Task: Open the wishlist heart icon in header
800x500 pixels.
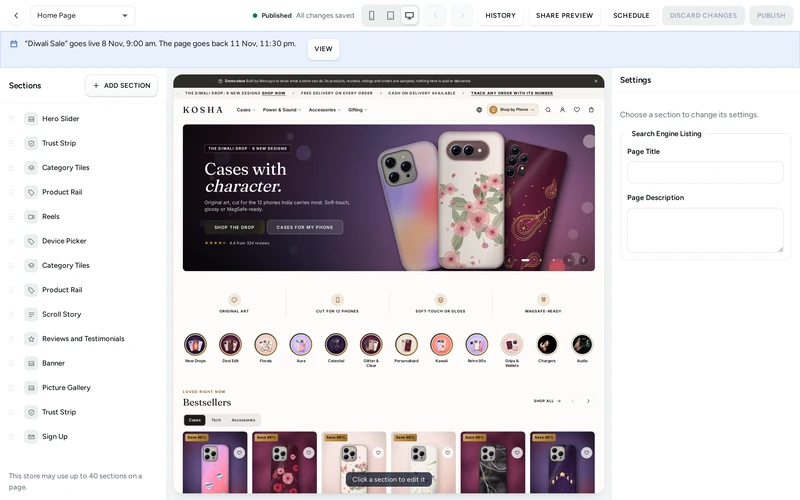Action: click(x=577, y=110)
